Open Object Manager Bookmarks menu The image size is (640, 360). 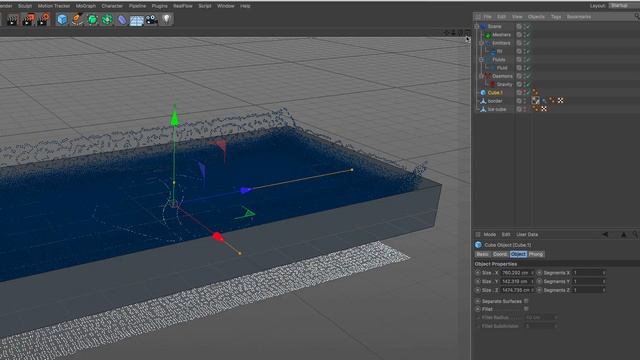579,17
